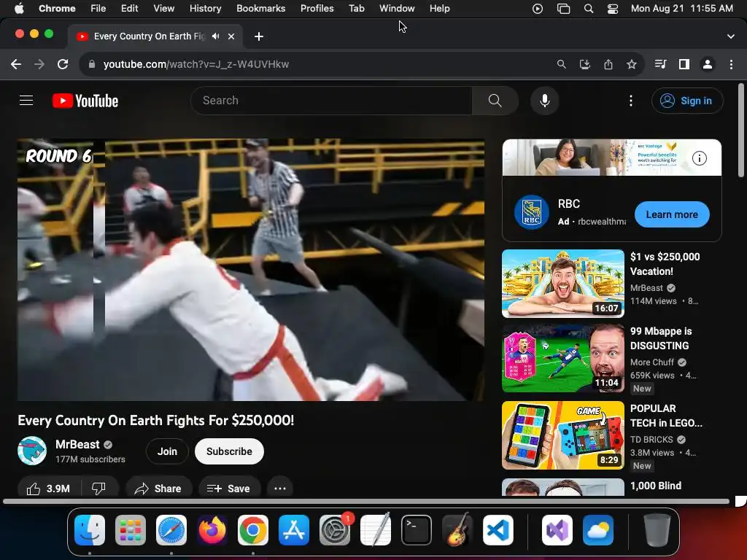Open 99 Mbappe is DISGUSTING thumbnail
Image resolution: width=747 pixels, height=560 pixels.
point(563,359)
